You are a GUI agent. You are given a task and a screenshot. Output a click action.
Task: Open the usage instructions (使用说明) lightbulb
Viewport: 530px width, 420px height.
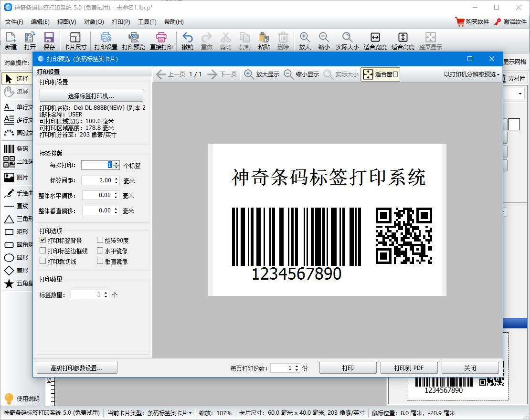click(x=22, y=399)
